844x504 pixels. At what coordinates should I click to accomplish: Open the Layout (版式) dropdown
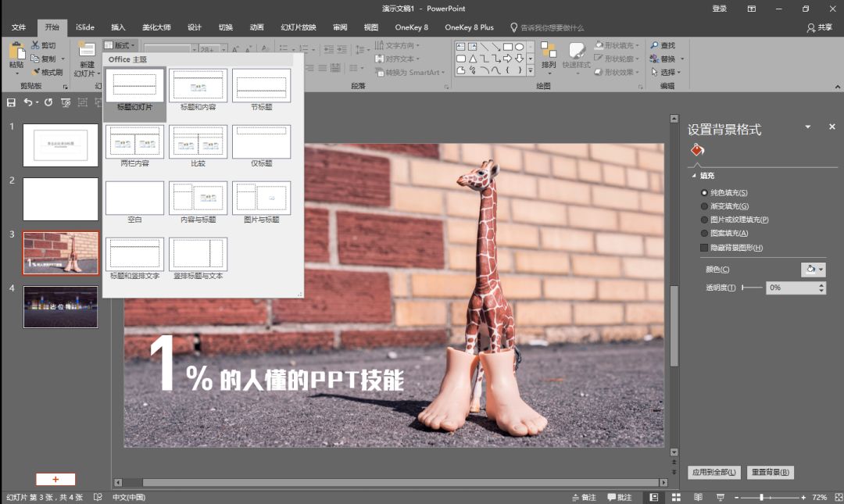coord(120,45)
